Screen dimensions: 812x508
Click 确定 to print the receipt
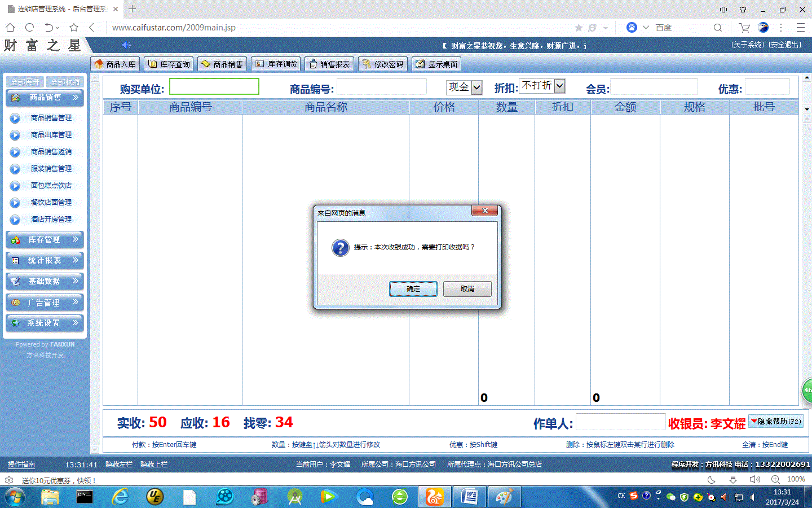[x=413, y=289]
